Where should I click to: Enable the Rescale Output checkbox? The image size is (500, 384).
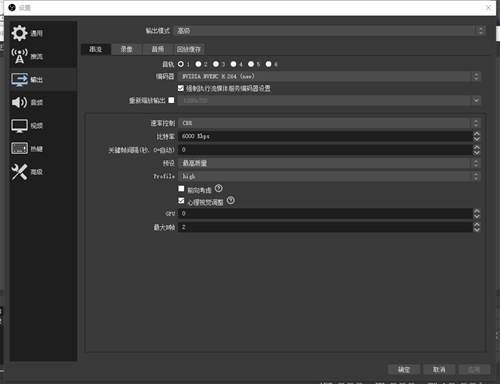point(171,100)
